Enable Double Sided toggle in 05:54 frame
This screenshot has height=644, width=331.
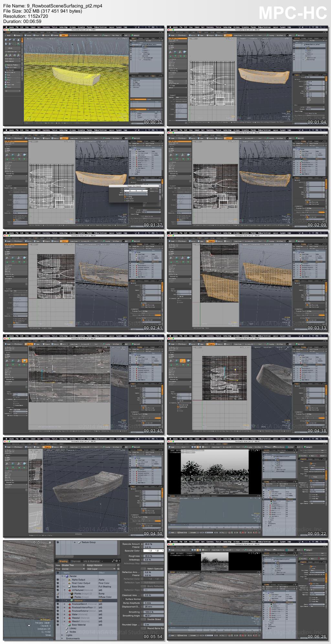click(x=144, y=619)
